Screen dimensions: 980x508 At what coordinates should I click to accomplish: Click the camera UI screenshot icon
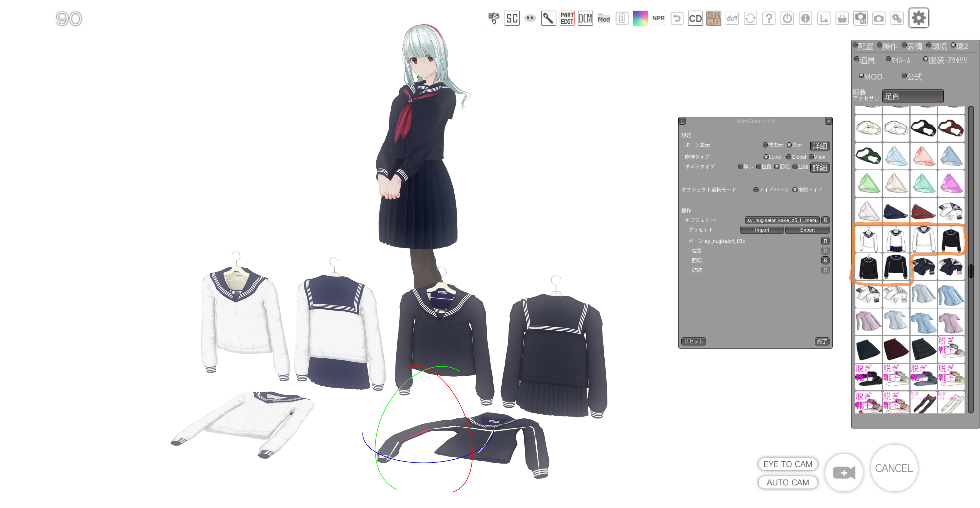(x=860, y=18)
